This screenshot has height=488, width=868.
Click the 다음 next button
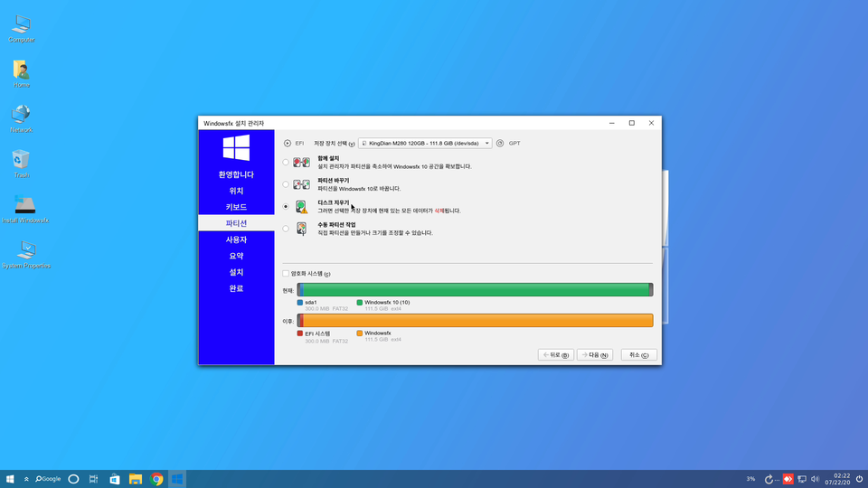point(595,355)
